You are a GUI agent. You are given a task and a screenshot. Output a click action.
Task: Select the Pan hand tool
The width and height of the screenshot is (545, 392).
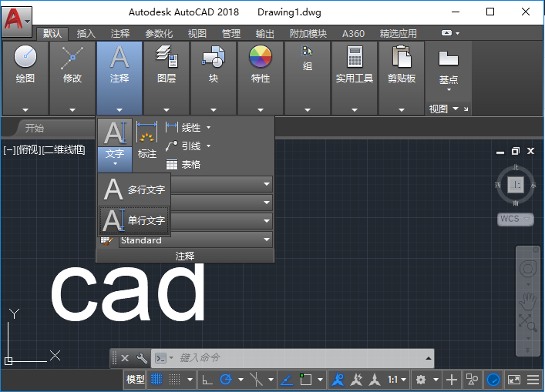[x=527, y=300]
